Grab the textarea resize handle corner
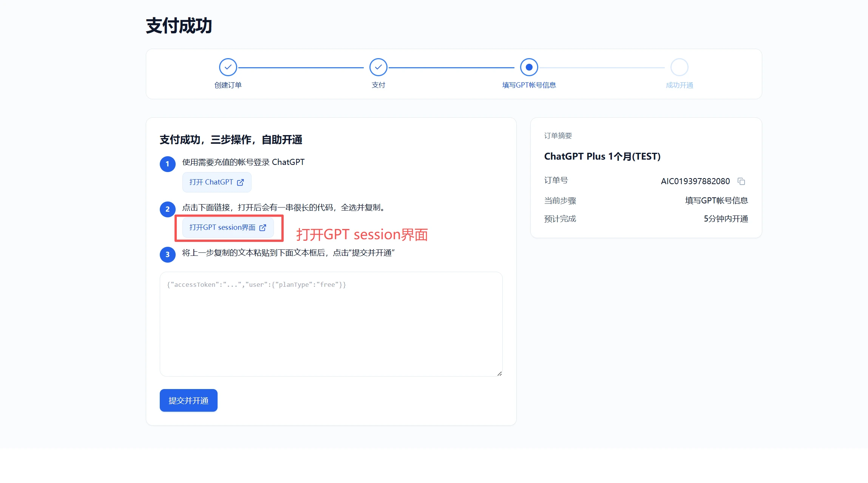Image resolution: width=868 pixels, height=483 pixels. [499, 373]
